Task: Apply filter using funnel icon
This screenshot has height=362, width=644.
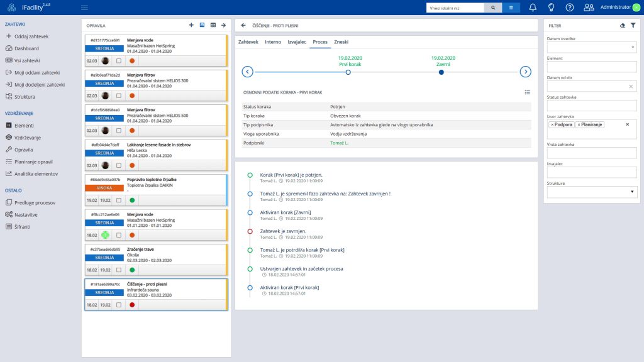Action: point(633,25)
